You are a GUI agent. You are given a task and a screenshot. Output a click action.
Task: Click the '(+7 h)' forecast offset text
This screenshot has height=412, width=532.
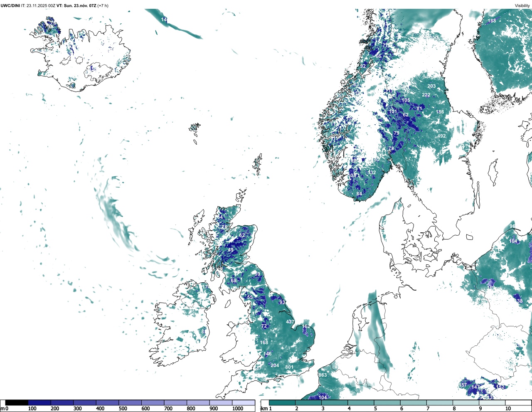(x=103, y=5)
